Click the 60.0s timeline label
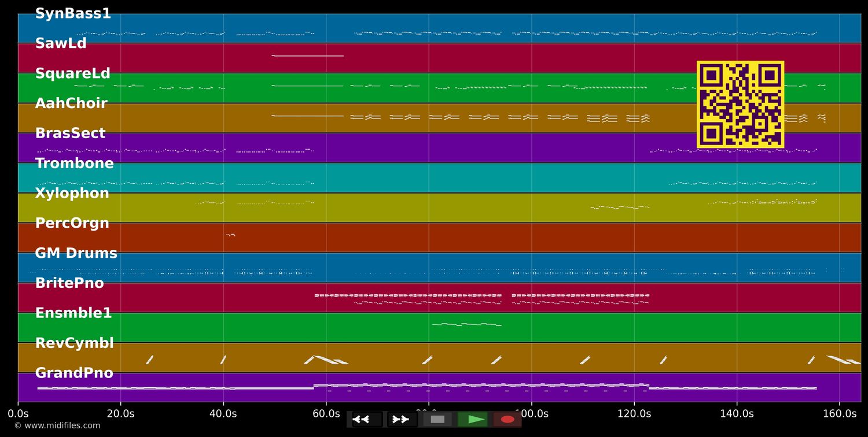Image resolution: width=868 pixels, height=437 pixels. coord(327,414)
